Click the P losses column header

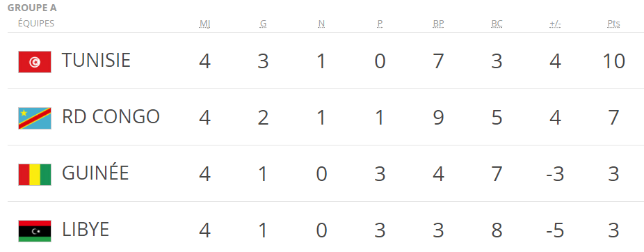coord(380,24)
